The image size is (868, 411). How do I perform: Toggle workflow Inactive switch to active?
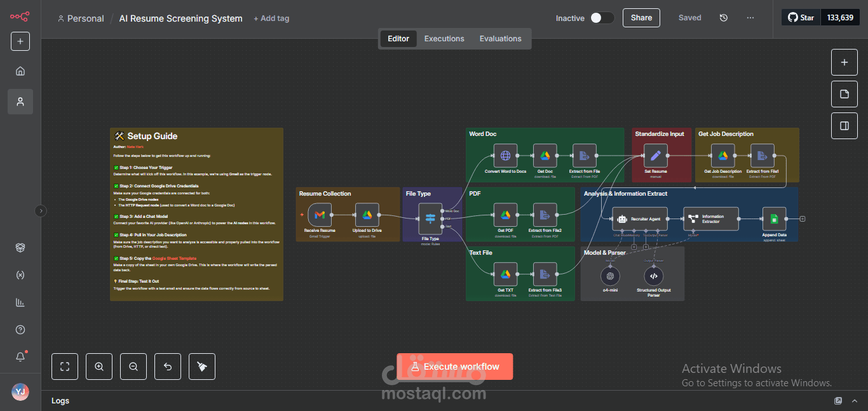point(602,18)
